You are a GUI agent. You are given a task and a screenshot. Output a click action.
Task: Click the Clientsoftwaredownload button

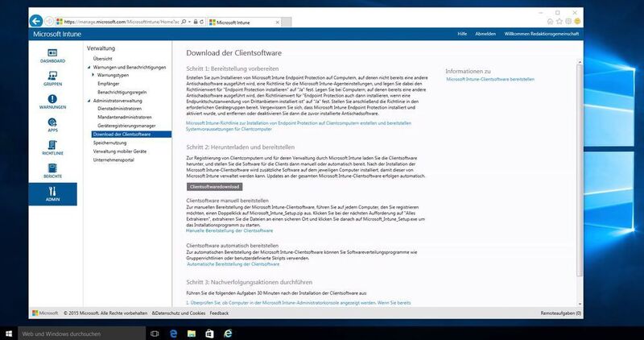(x=214, y=187)
